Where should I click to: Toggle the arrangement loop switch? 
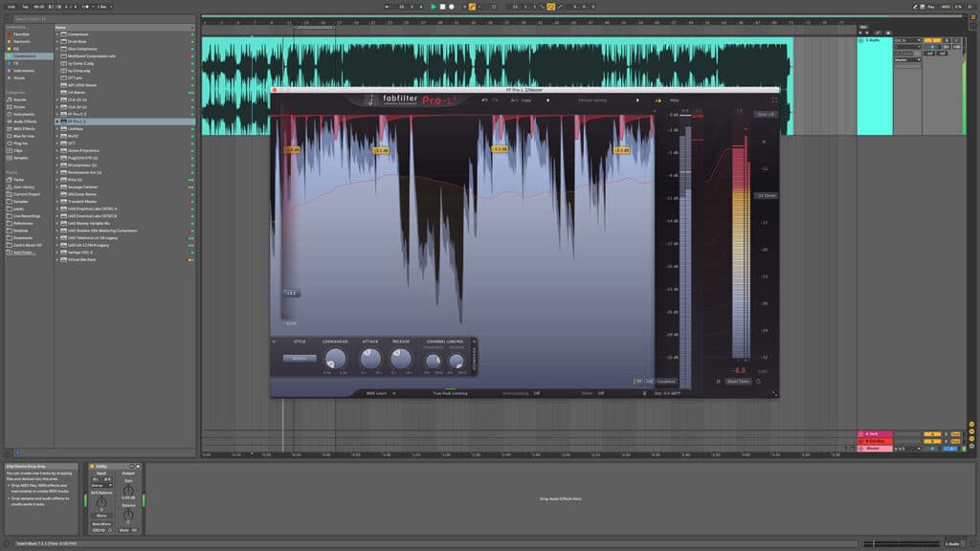pyautogui.click(x=550, y=7)
